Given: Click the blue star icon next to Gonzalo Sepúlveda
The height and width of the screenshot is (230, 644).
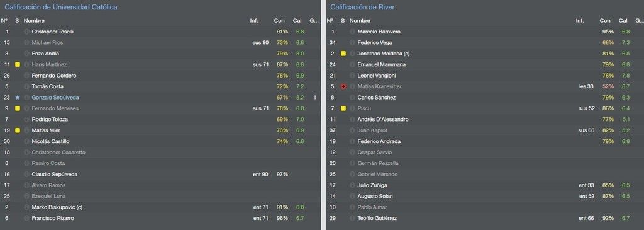Looking at the screenshot, I should click(17, 98).
